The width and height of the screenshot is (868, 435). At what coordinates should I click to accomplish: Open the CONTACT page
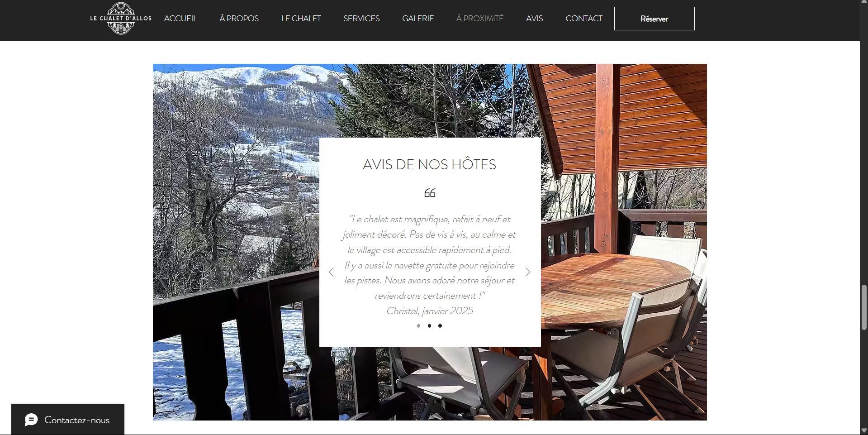tap(584, 19)
